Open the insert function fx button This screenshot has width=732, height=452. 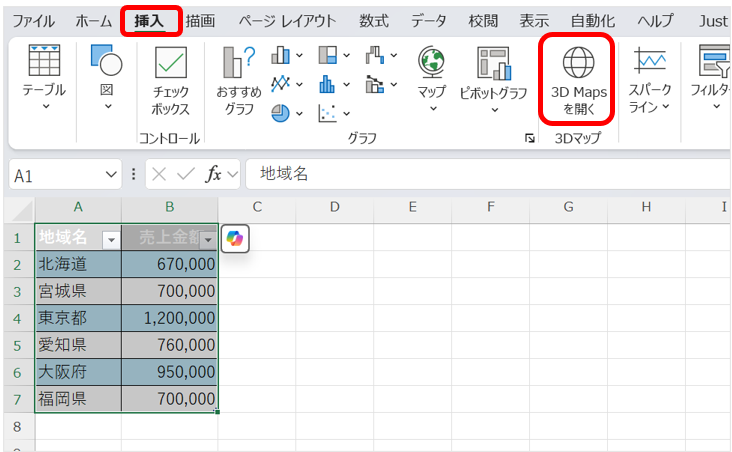(213, 174)
